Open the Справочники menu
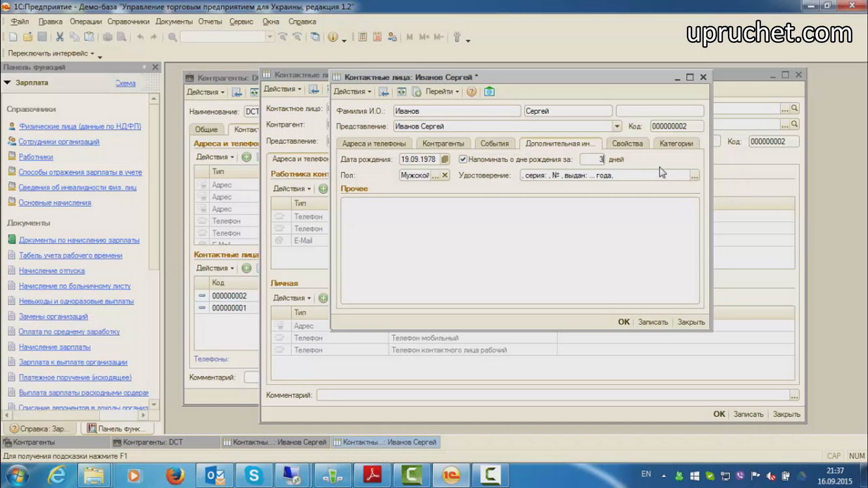Viewport: 868px width, 488px height. (128, 21)
